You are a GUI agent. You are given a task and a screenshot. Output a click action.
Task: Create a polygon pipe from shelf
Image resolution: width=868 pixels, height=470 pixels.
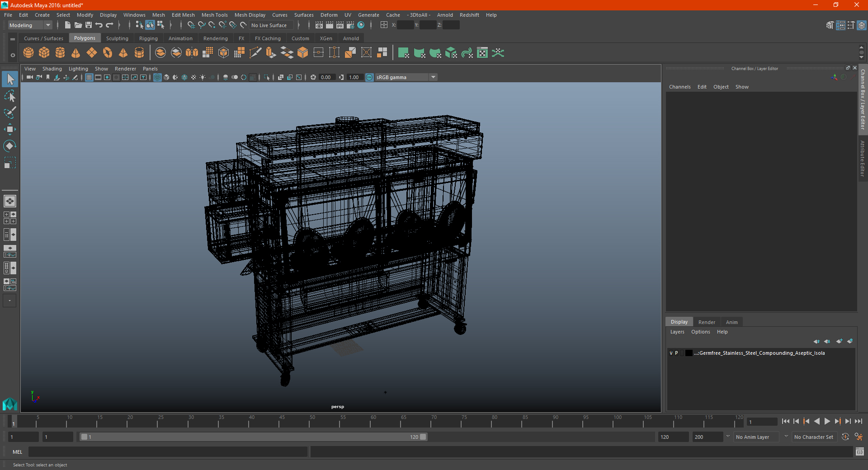pyautogui.click(x=139, y=53)
